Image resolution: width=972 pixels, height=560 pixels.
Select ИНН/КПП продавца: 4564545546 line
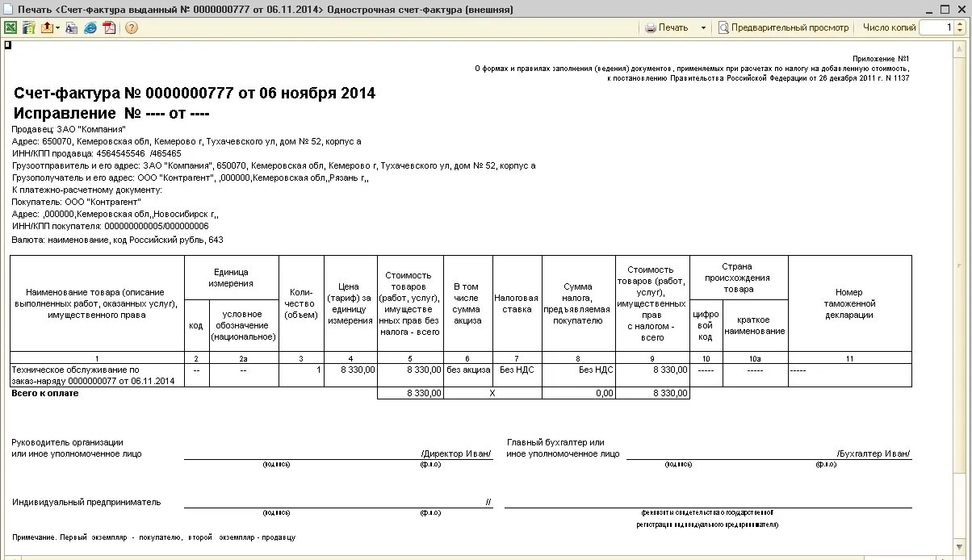click(97, 153)
